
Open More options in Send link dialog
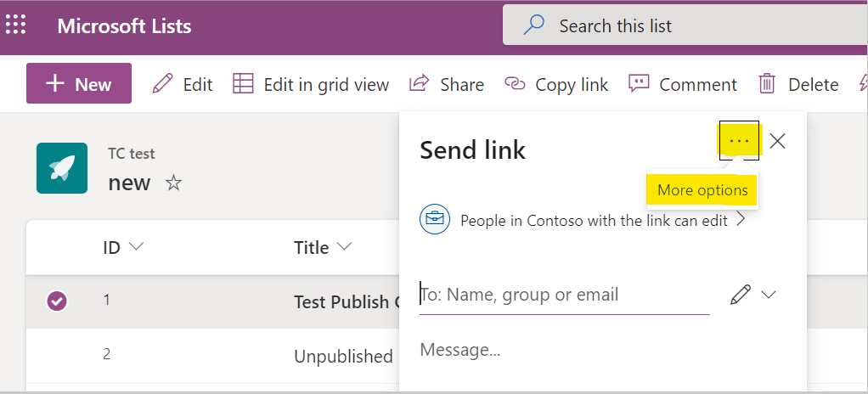739,141
